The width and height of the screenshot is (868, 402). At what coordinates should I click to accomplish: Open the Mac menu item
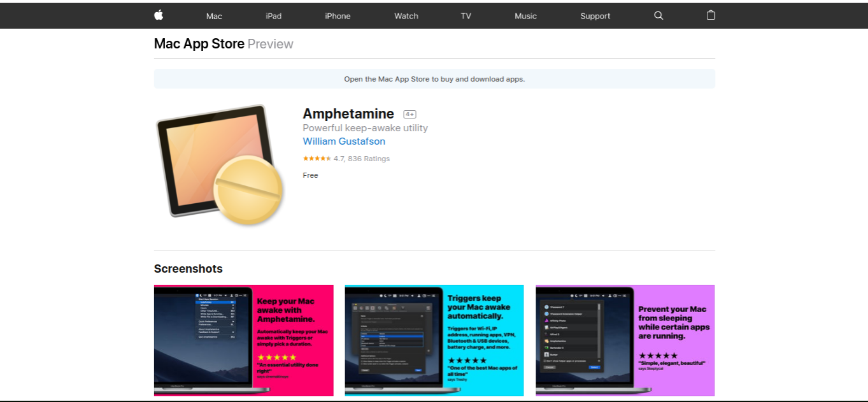point(214,16)
